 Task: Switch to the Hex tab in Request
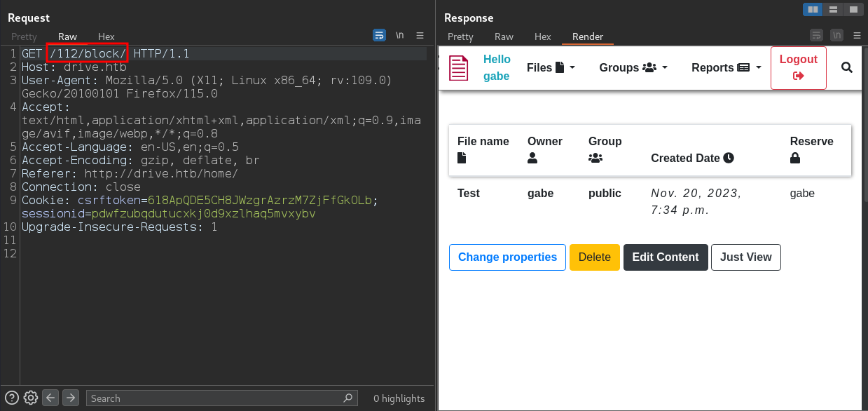point(106,36)
